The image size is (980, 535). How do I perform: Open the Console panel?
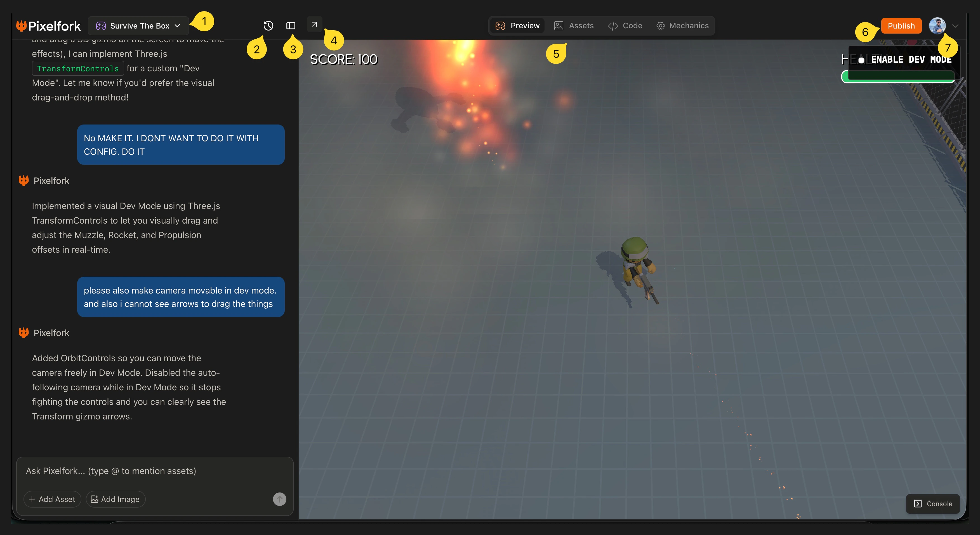[x=933, y=503]
